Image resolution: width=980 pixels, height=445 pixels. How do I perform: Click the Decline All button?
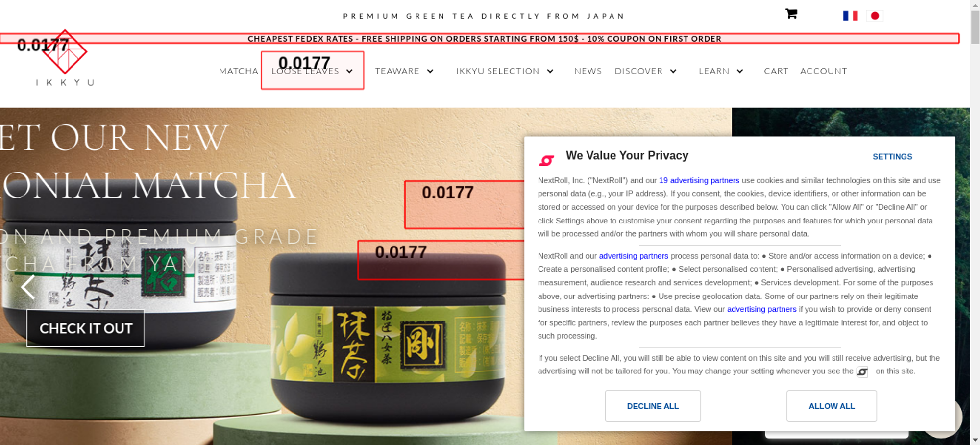coord(653,406)
